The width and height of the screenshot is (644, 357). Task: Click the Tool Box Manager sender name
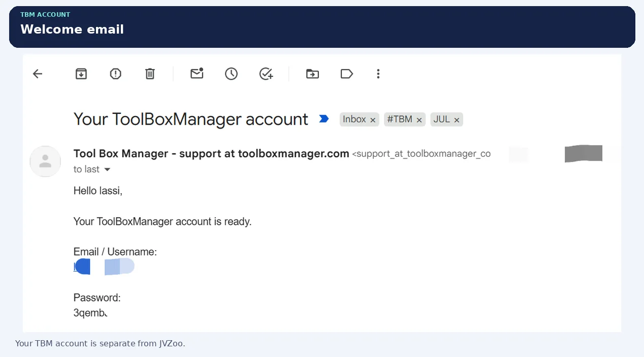click(x=211, y=154)
